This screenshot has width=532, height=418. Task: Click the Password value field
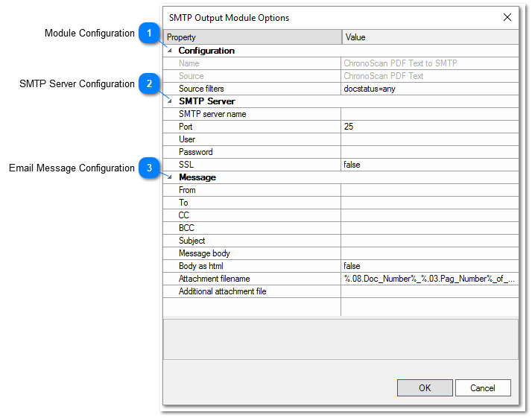pos(429,152)
